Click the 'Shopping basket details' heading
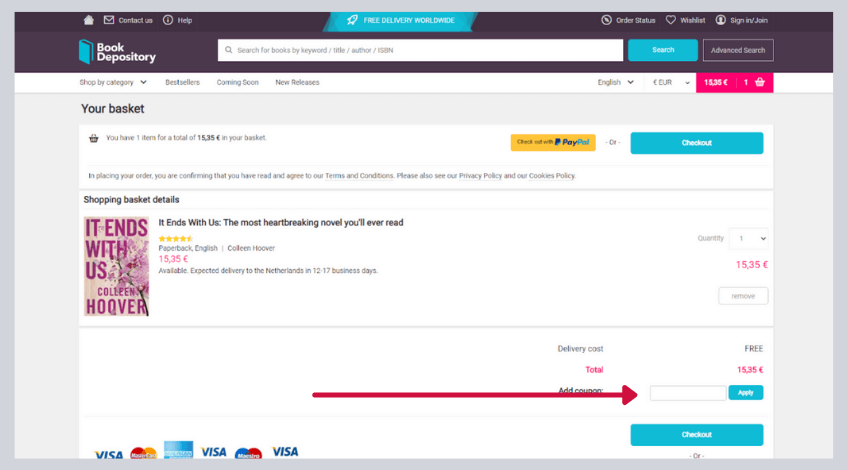This screenshot has width=847, height=470. click(x=131, y=199)
